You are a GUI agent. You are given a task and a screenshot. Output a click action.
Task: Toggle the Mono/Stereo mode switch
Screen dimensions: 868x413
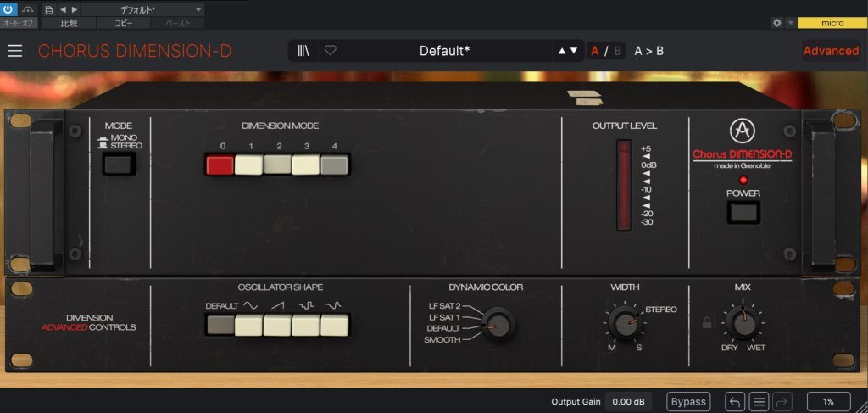click(x=119, y=161)
